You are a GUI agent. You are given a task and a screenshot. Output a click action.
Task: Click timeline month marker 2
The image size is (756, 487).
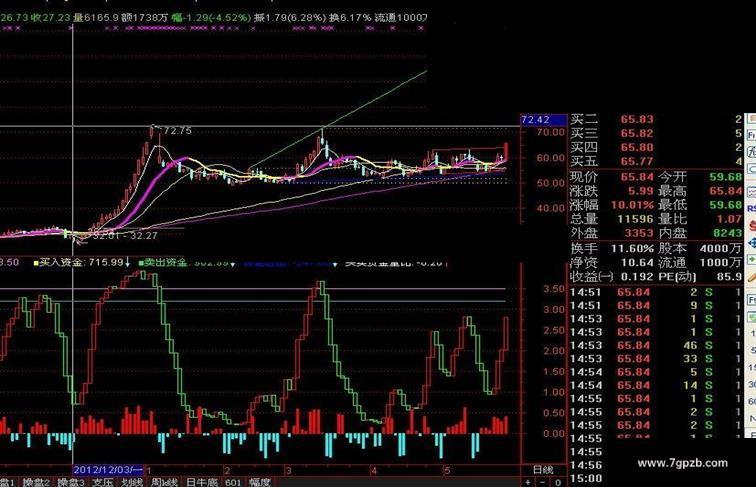[x=227, y=470]
